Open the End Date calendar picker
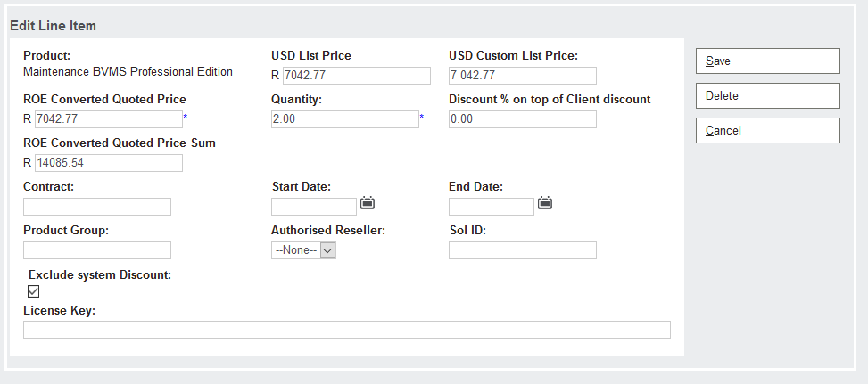Image resolution: width=868 pixels, height=384 pixels. click(x=545, y=203)
